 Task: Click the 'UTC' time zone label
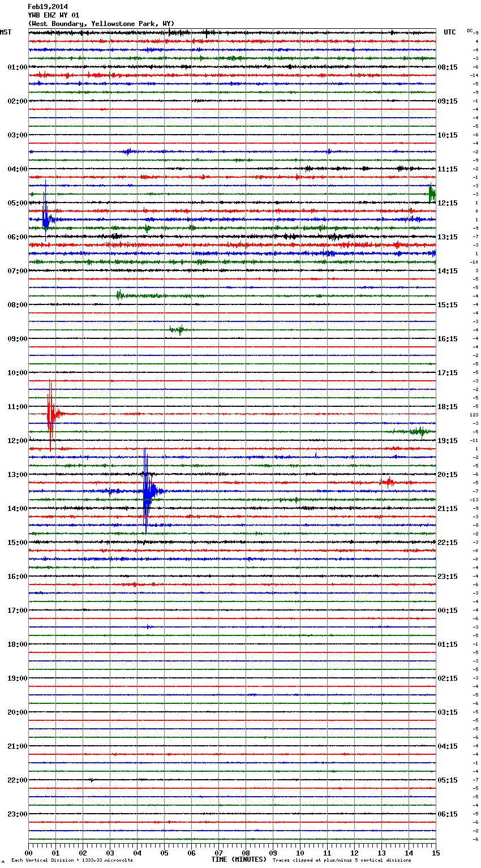450,32
